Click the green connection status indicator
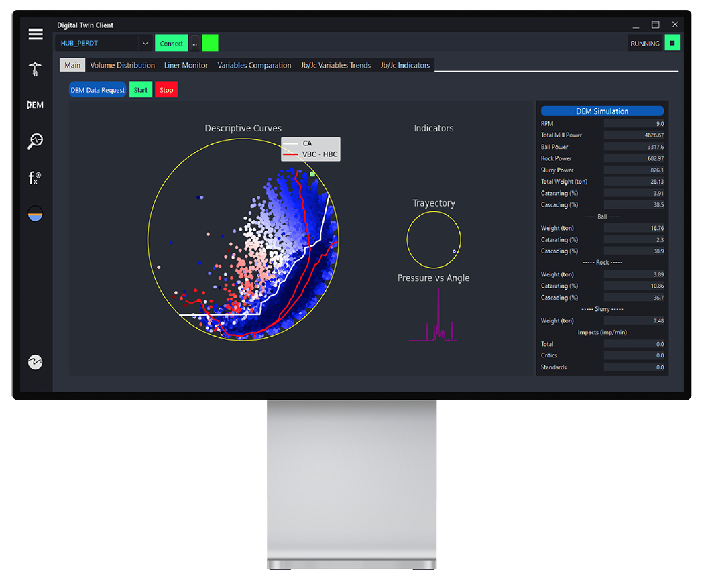 click(211, 44)
